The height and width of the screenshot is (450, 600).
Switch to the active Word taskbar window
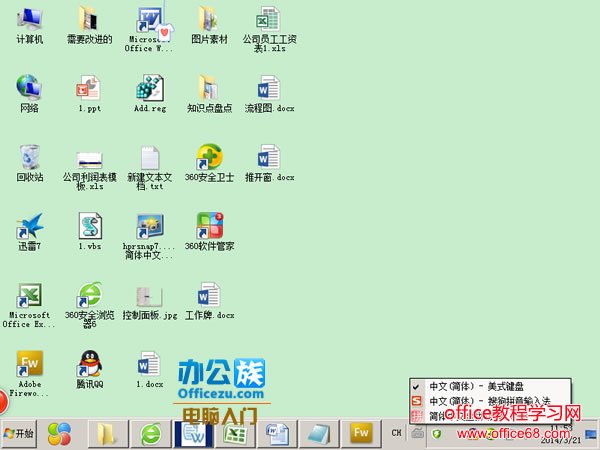[x=193, y=434]
